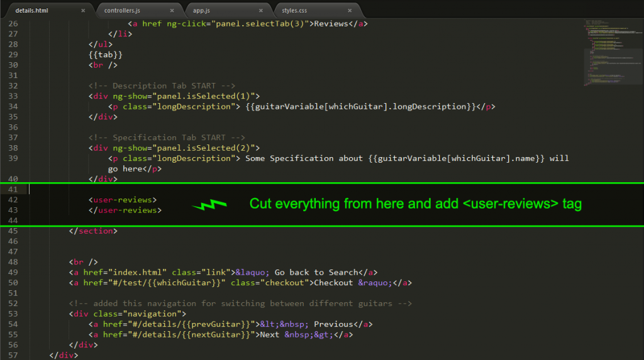This screenshot has width=644, height=360.
Task: Click line number 41 in gutter
Action: click(x=13, y=189)
